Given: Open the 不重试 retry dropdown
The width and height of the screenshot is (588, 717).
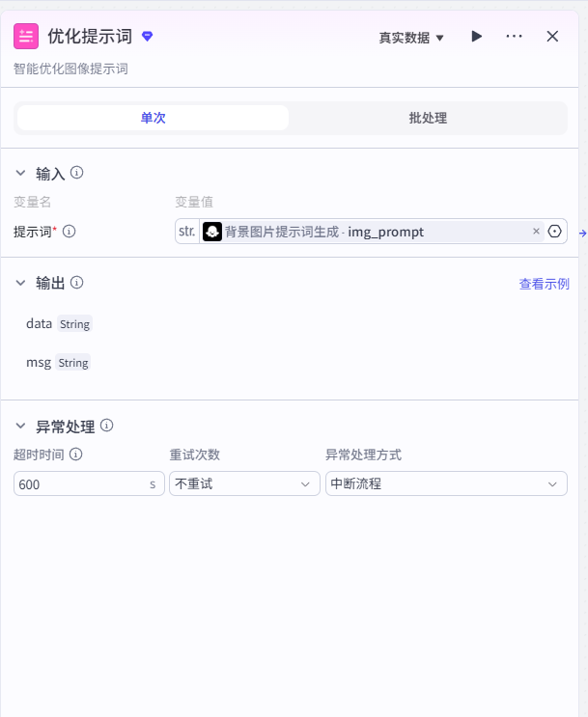Looking at the screenshot, I should point(244,483).
